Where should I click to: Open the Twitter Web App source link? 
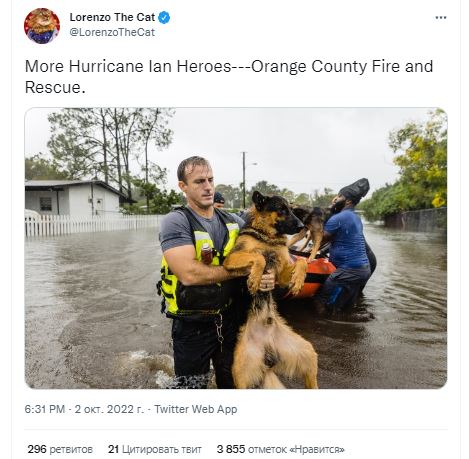click(196, 409)
